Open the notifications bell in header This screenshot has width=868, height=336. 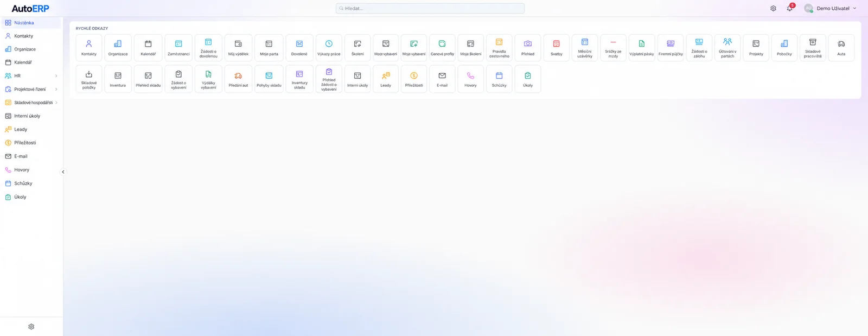[790, 8]
